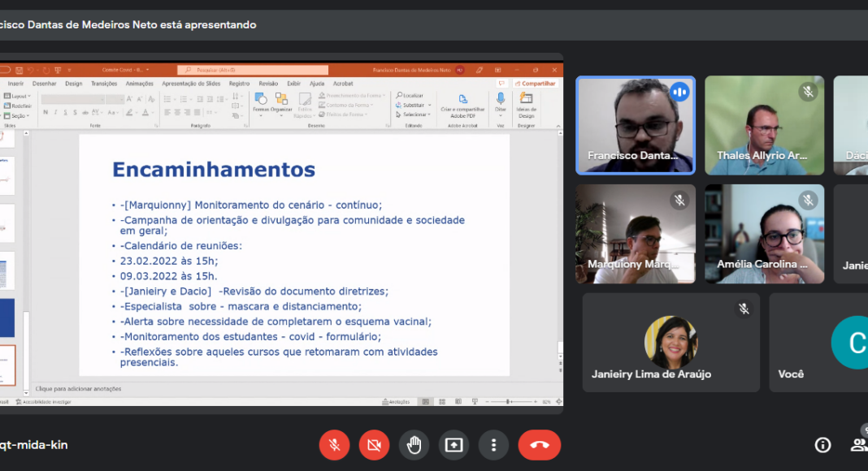Switch to slide sorter view icon
868x471 pixels.
point(442,402)
